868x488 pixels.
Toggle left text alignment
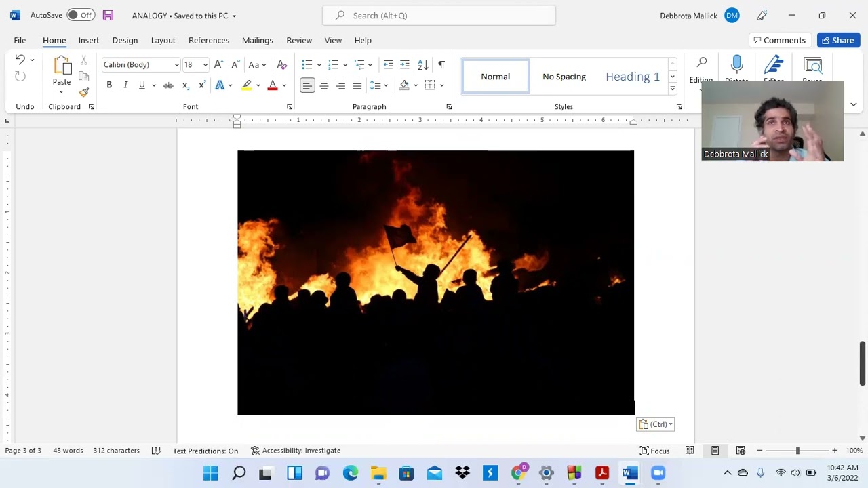[x=307, y=85]
